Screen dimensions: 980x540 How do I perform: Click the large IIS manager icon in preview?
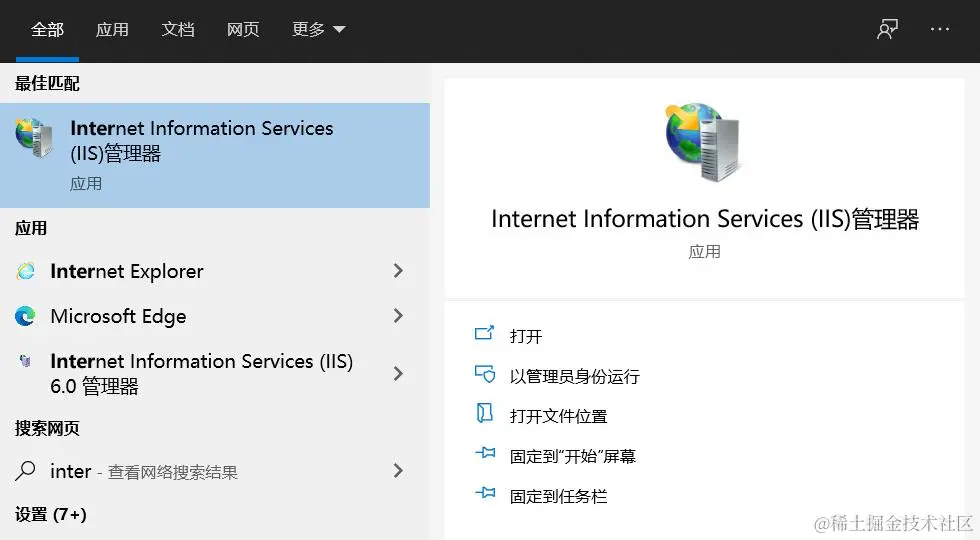pos(704,142)
